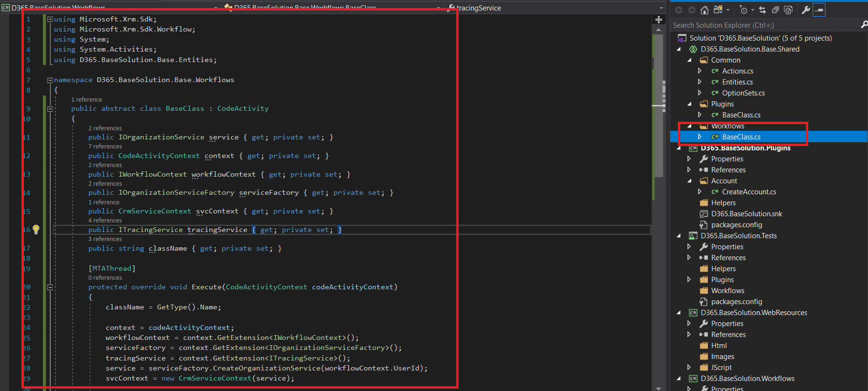868x391 pixels.
Task: Click Sync with Active Document arrows icon
Action: (x=762, y=10)
